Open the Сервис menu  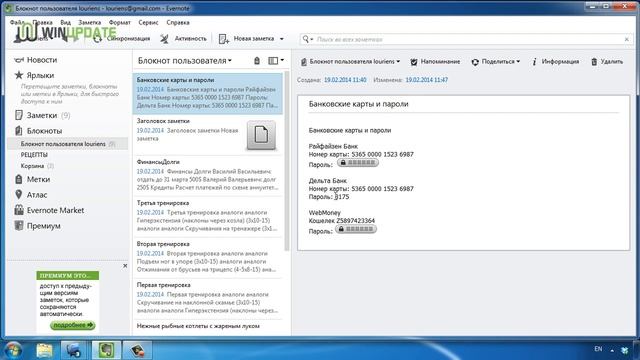tap(148, 22)
